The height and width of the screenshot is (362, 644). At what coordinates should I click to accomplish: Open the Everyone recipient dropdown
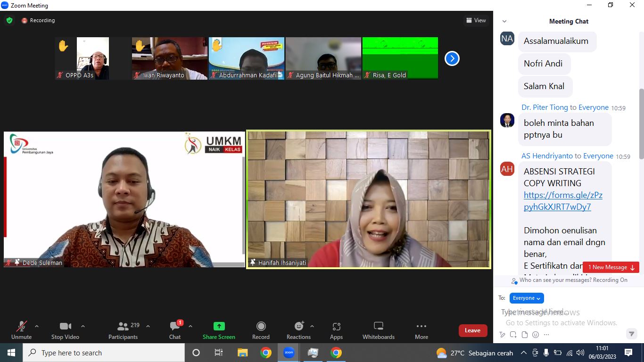pyautogui.click(x=527, y=298)
